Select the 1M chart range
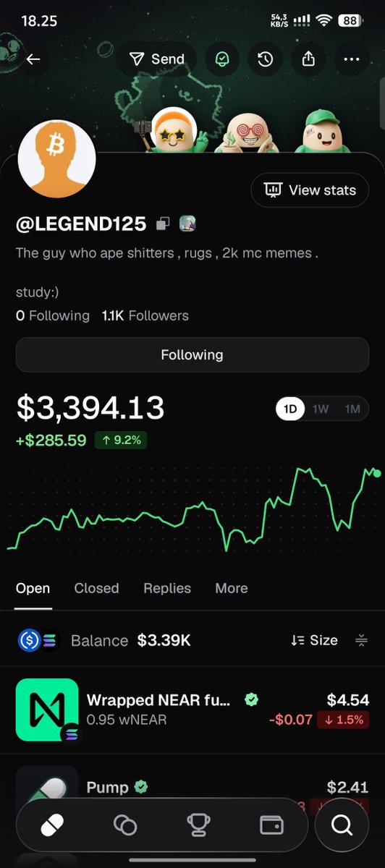 pyautogui.click(x=352, y=409)
